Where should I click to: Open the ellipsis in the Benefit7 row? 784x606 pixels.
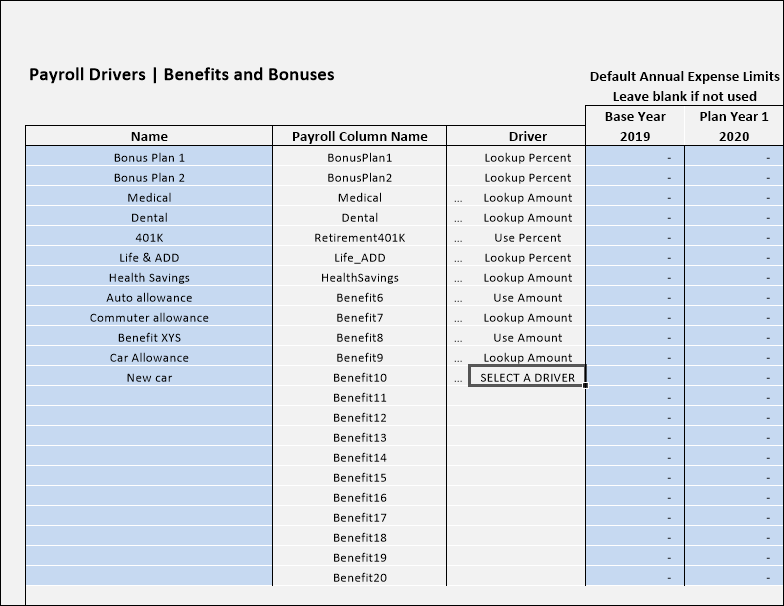(x=458, y=318)
